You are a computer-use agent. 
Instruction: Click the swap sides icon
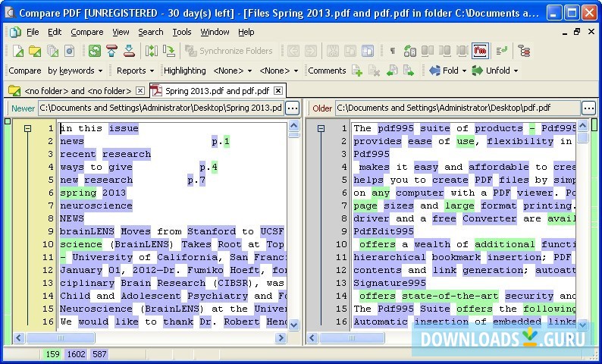point(152,51)
